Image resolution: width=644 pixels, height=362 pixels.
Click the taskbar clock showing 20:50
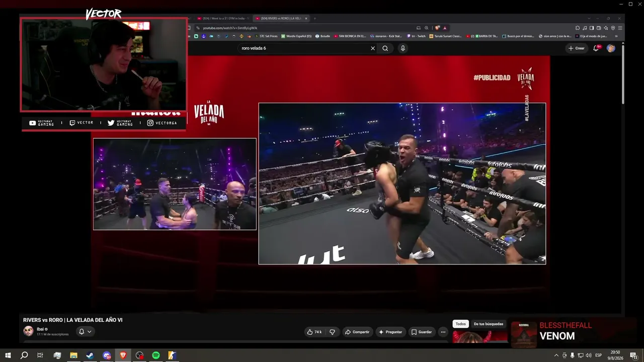[615, 355]
